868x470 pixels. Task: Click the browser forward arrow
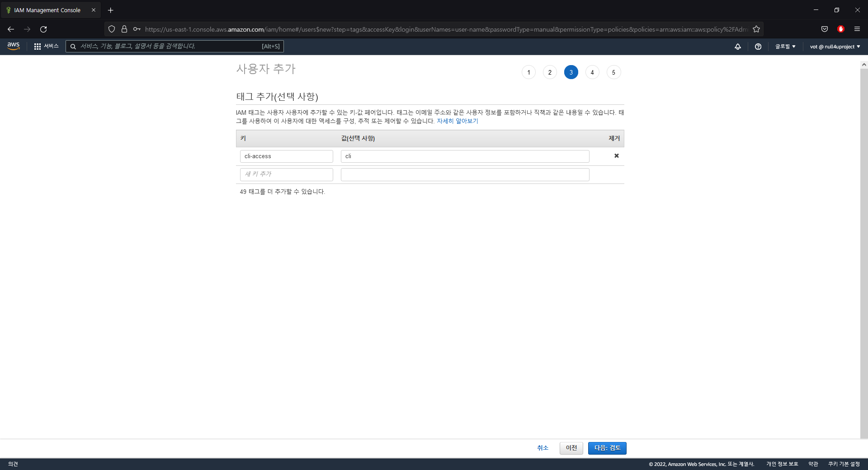tap(27, 29)
